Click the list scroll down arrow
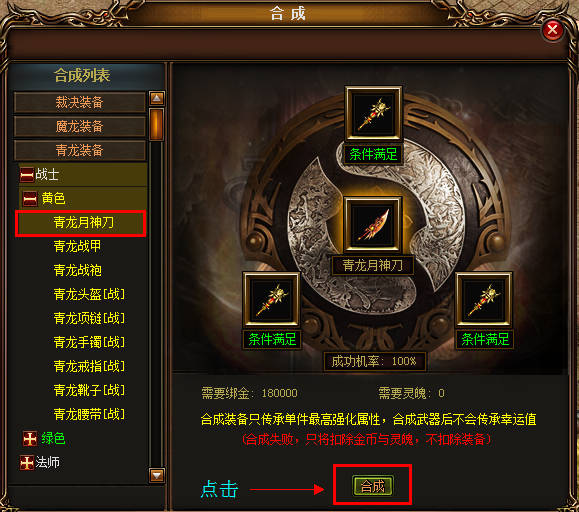Viewport: 579px width, 512px height. pyautogui.click(x=157, y=475)
